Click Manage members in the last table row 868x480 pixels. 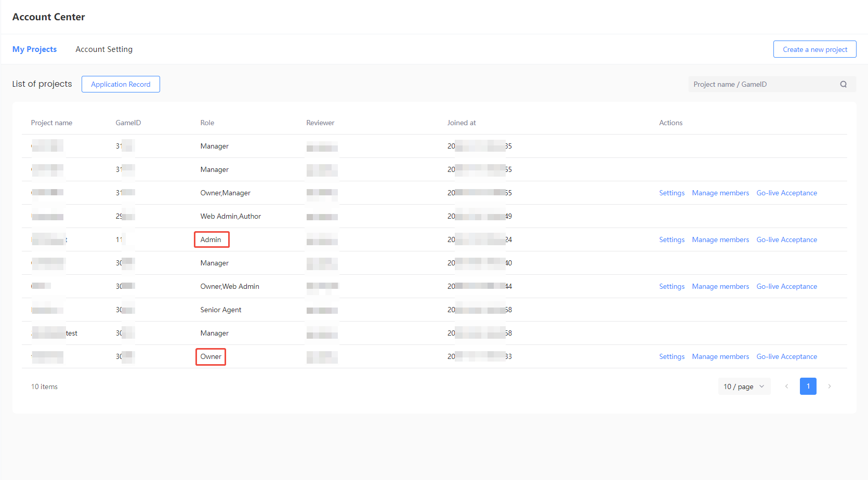click(720, 356)
